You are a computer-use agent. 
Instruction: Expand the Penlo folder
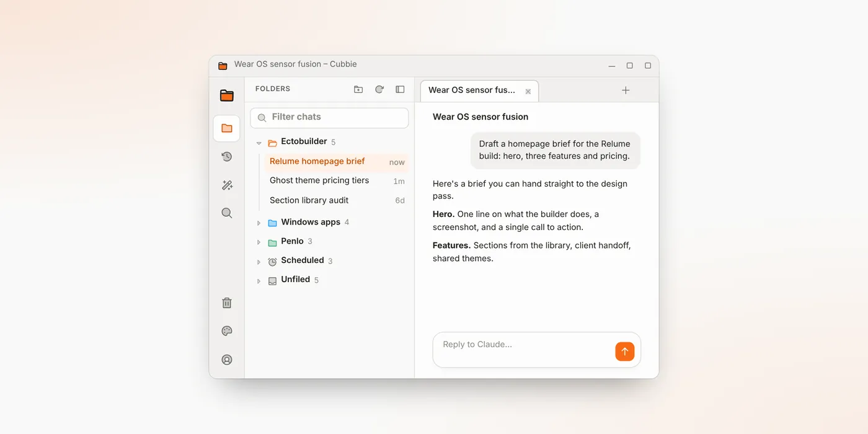(x=259, y=242)
